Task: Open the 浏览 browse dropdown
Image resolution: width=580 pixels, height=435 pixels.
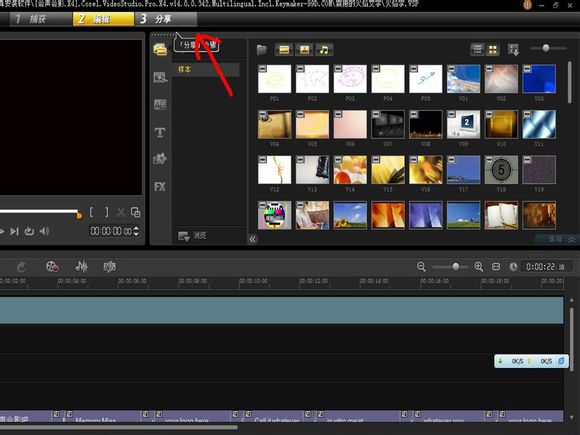Action: (192, 236)
